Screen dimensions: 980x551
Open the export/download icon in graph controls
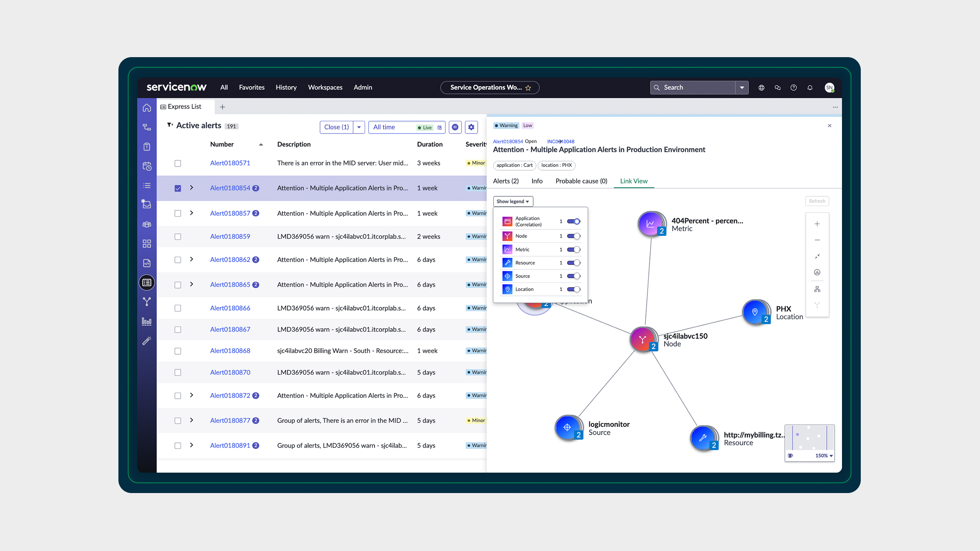[x=817, y=272]
